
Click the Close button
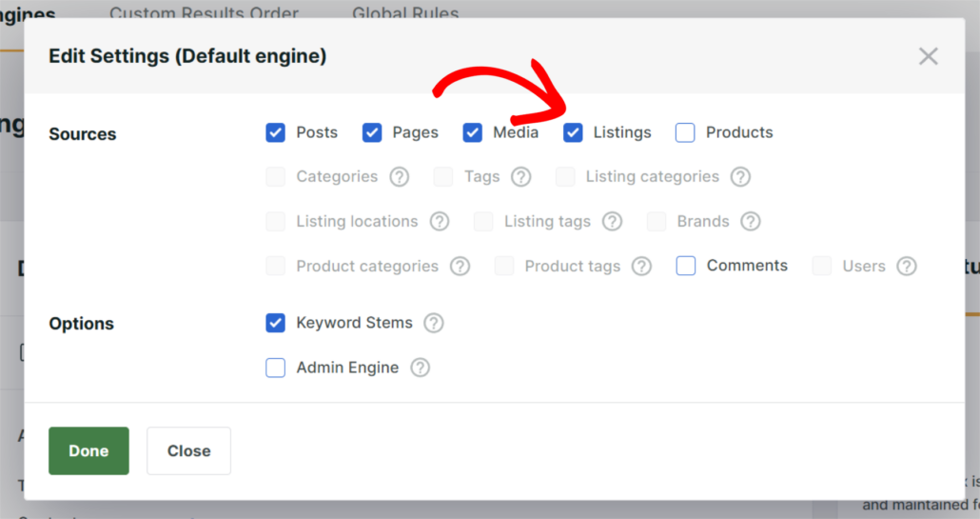tap(188, 450)
